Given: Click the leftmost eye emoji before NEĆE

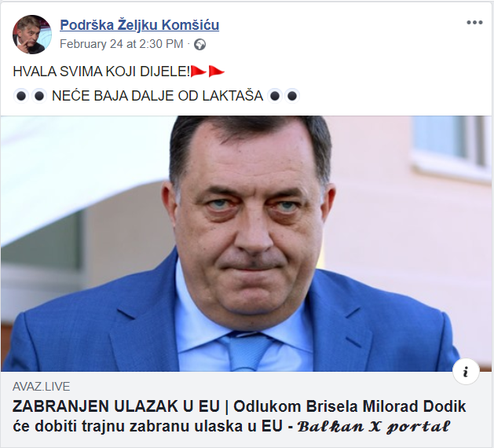Looking at the screenshot, I should point(21,96).
